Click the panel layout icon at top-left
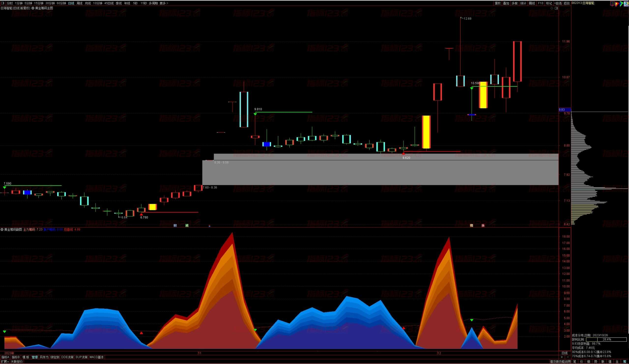The height and width of the screenshot is (364, 629). (3, 3)
